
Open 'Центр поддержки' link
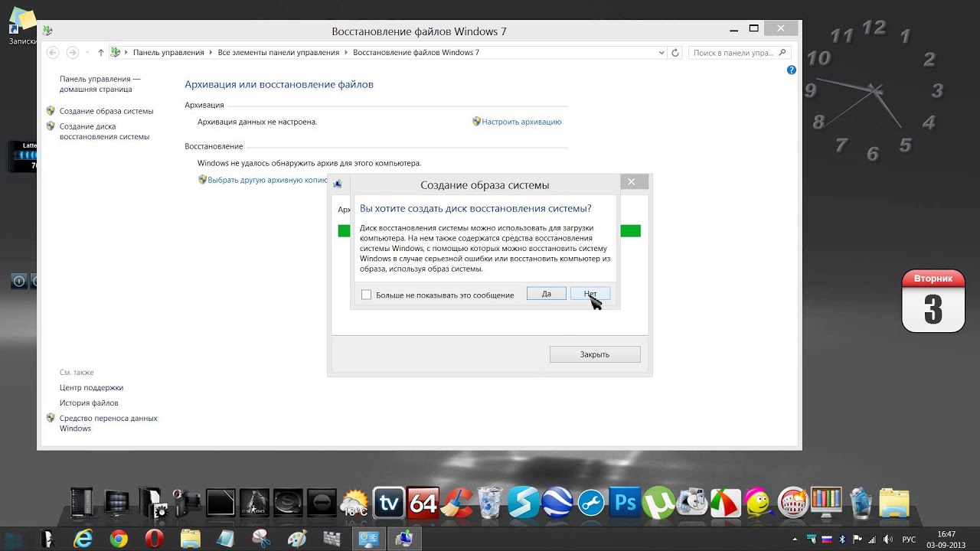click(x=91, y=388)
